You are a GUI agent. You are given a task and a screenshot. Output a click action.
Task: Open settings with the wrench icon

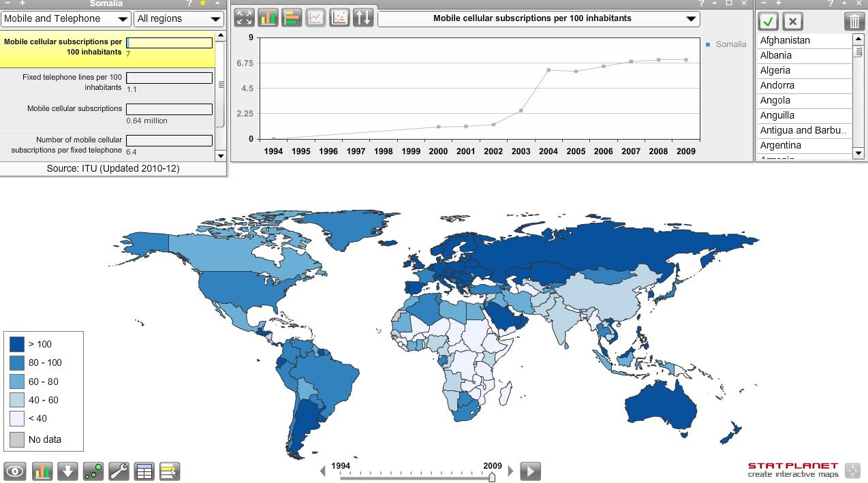[119, 471]
